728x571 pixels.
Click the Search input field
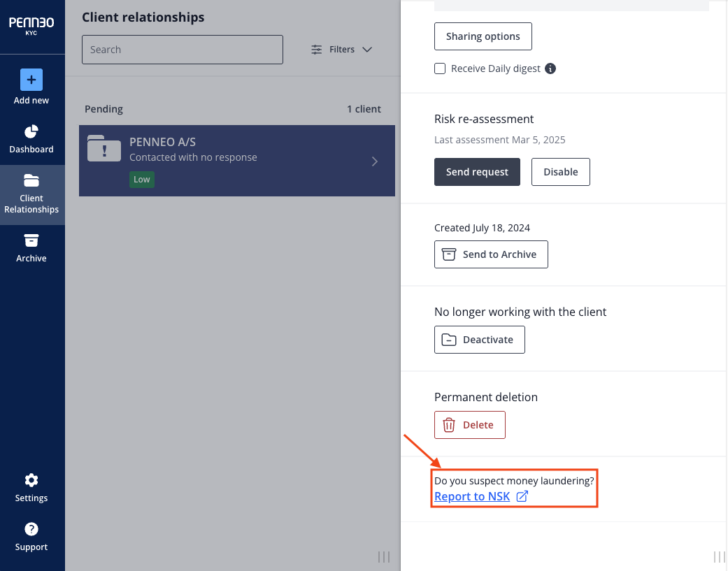click(x=183, y=50)
